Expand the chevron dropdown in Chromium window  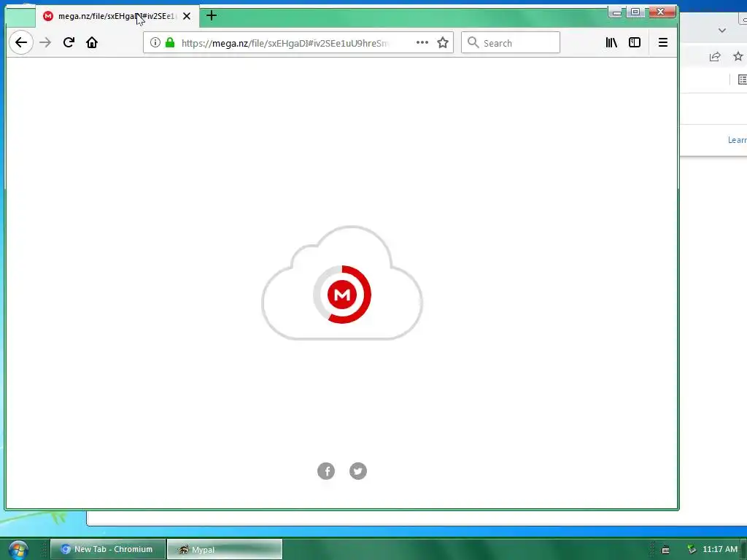tap(722, 31)
